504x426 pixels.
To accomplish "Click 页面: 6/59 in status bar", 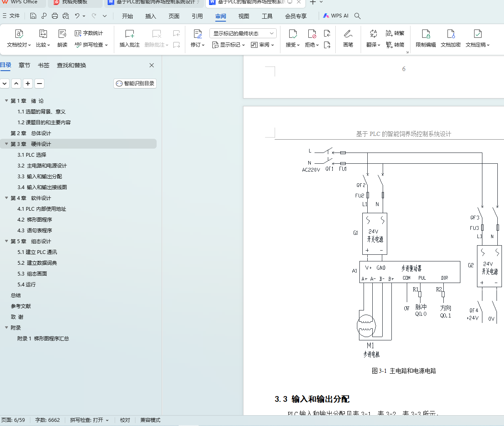I will [13, 420].
